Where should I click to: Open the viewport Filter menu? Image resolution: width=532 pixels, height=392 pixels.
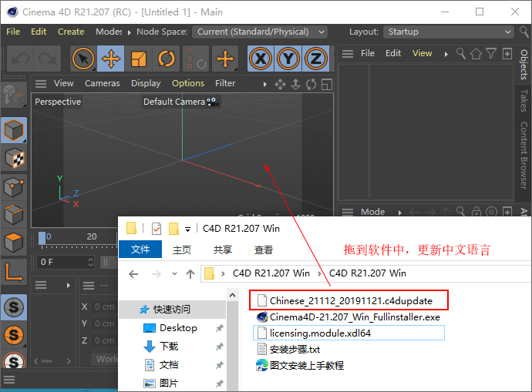point(225,83)
